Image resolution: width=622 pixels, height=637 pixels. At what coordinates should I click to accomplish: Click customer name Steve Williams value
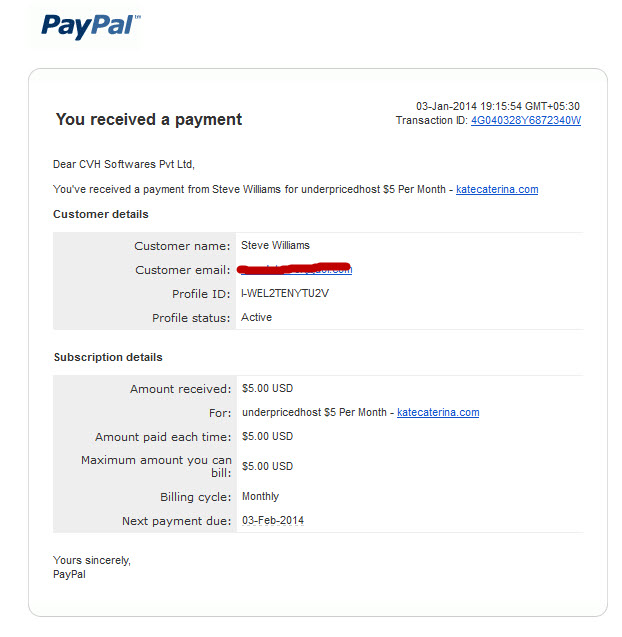pyautogui.click(x=275, y=245)
